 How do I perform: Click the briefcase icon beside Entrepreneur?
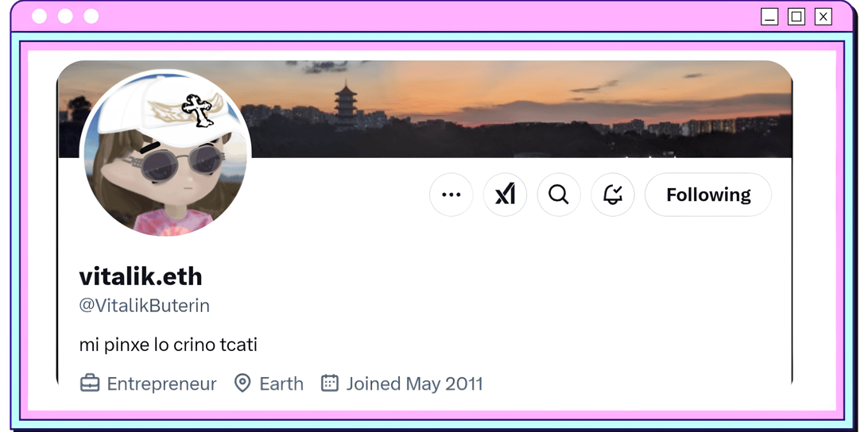coord(90,383)
